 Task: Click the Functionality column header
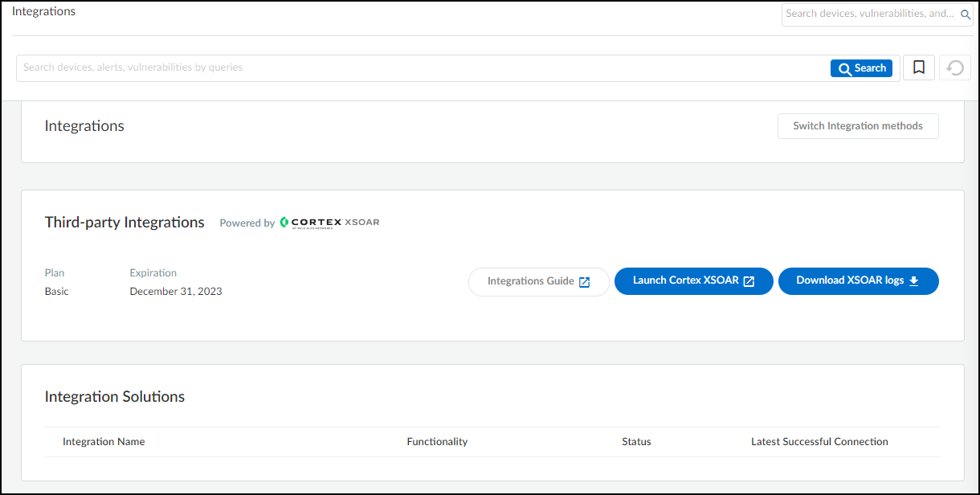[437, 442]
